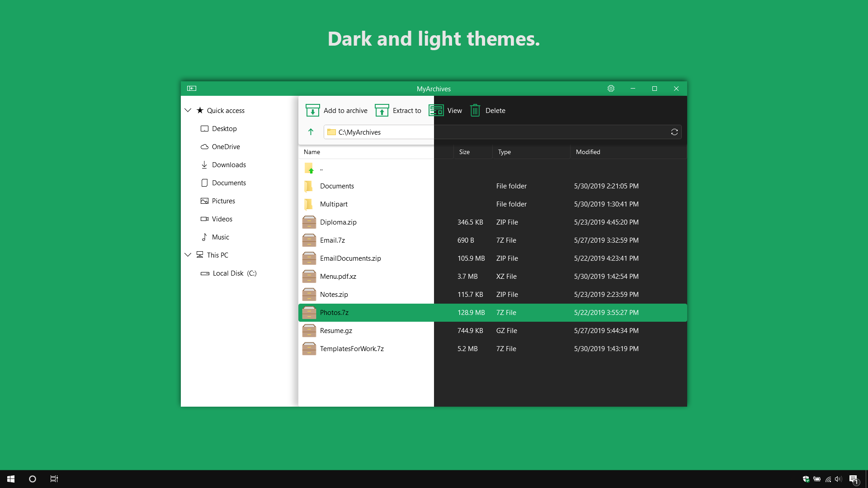The image size is (868, 488).
Task: Open the notification center in taskbar
Action: pos(853,479)
